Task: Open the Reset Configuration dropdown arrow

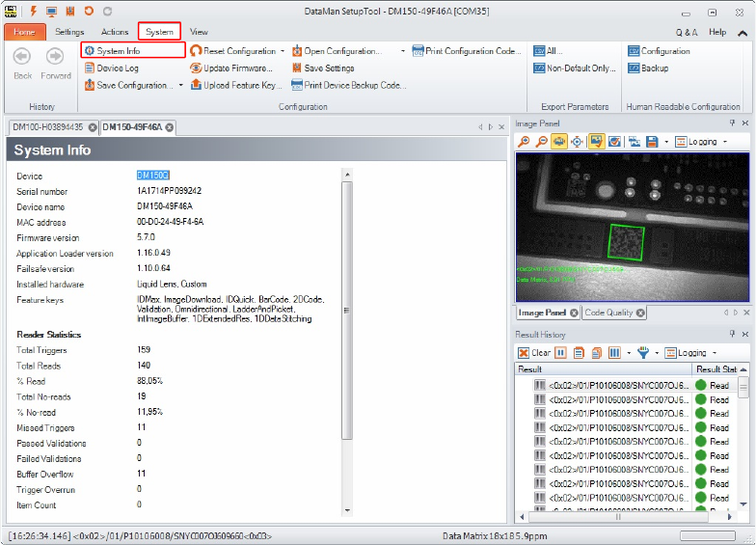Action: tap(282, 51)
